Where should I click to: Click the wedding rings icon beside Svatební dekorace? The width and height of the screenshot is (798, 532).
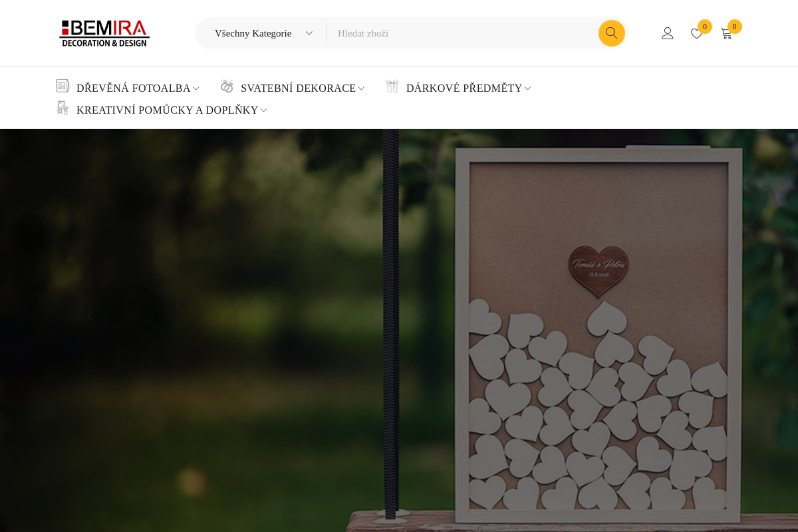227,86
